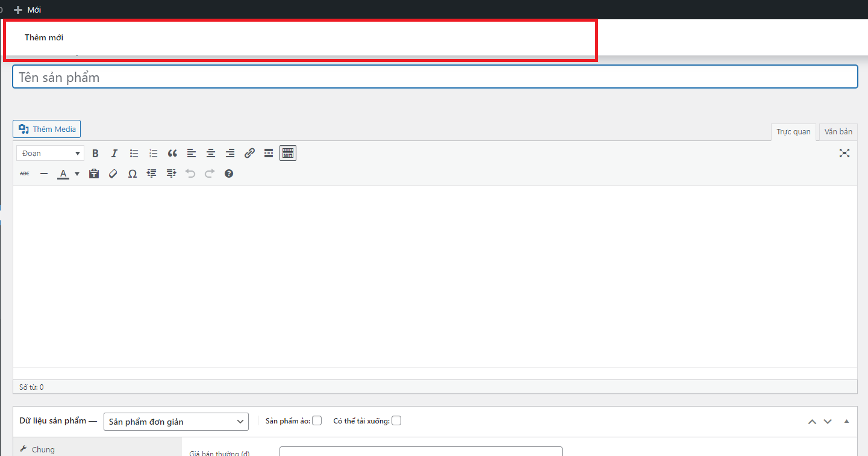Check the Có thể tải xuống checkbox

(396, 420)
